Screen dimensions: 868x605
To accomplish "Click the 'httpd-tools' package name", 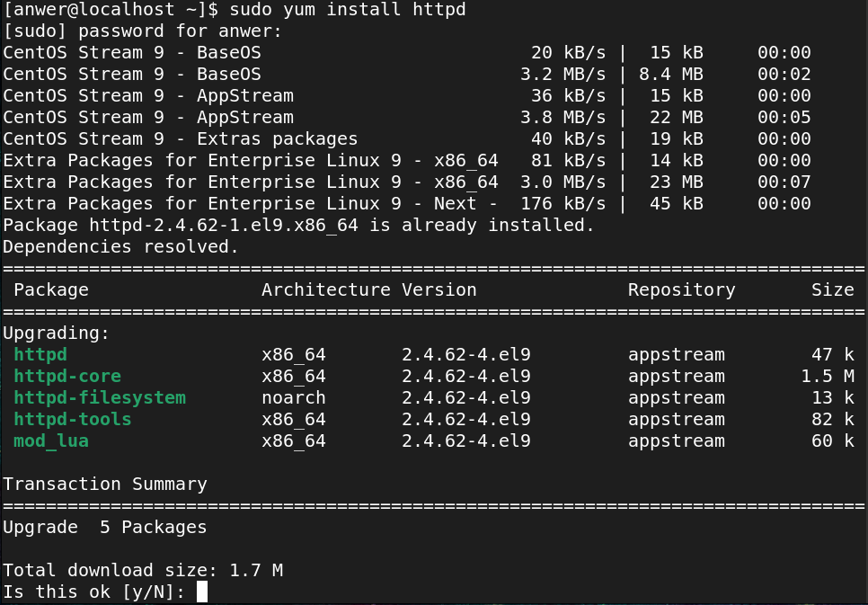I will pos(73,420).
